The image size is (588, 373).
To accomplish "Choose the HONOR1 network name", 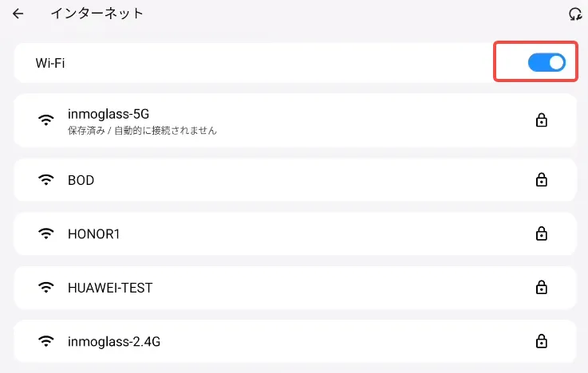I will (x=94, y=234).
